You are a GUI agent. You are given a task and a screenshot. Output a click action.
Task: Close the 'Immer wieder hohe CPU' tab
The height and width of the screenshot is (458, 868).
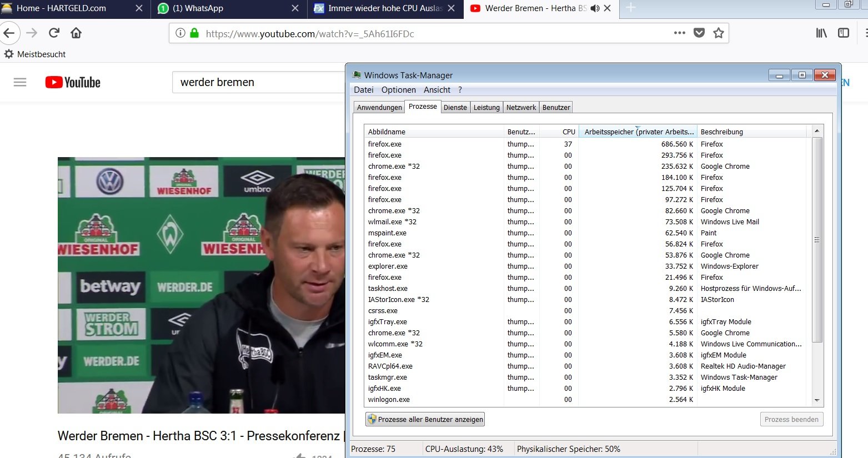pos(451,8)
